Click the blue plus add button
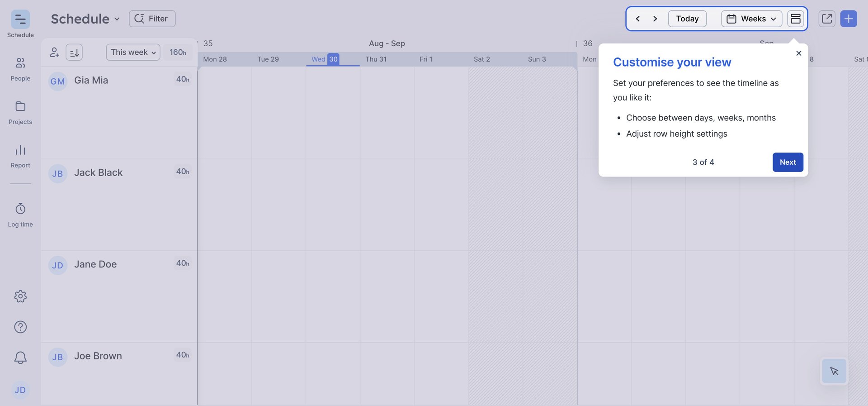 click(x=849, y=19)
